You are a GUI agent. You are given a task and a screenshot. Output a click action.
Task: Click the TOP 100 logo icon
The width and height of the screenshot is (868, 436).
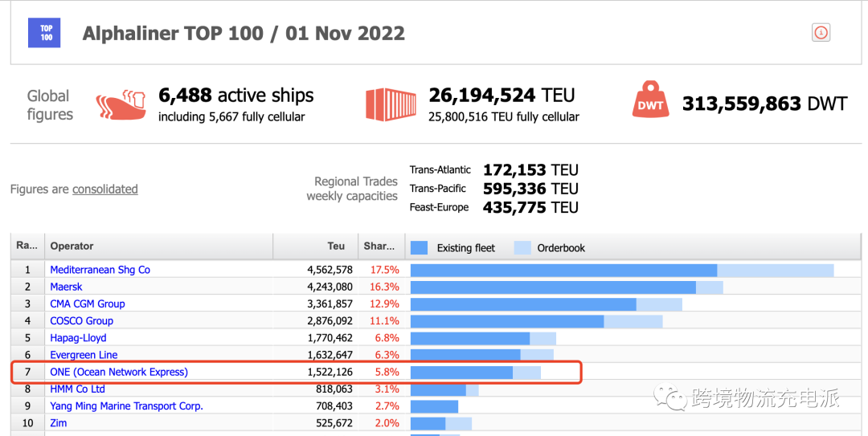47,33
